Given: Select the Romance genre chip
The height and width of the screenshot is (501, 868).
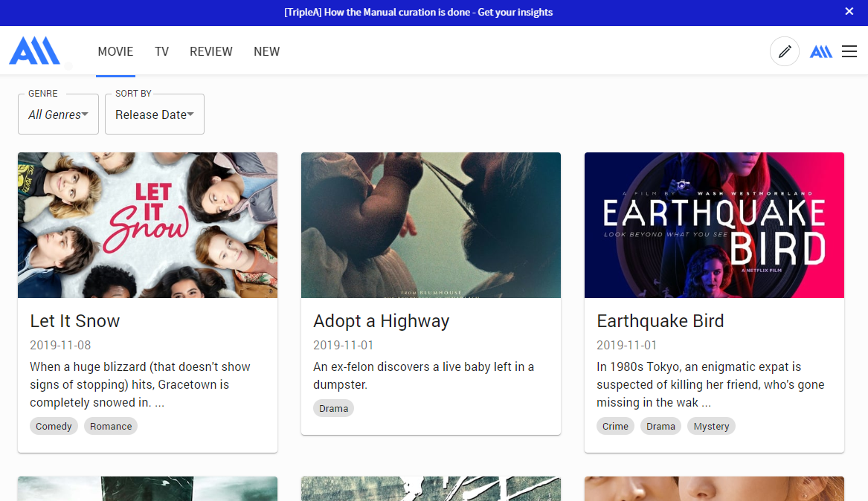Looking at the screenshot, I should tap(111, 427).
